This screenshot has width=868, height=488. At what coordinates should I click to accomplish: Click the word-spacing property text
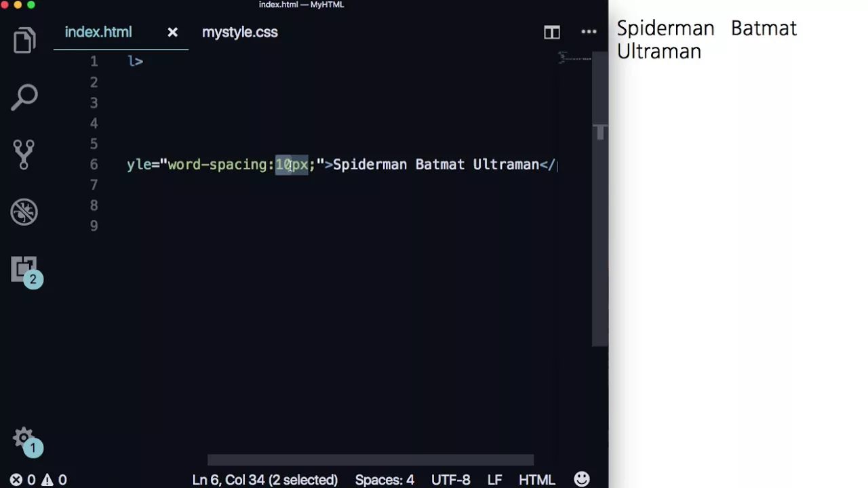pyautogui.click(x=217, y=165)
